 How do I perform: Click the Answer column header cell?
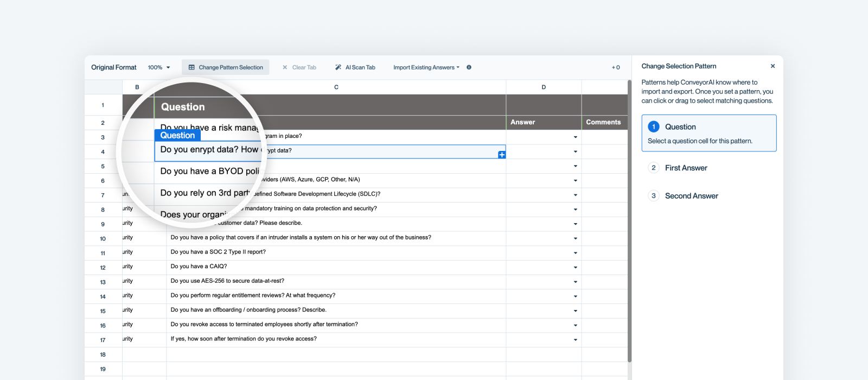[544, 122]
